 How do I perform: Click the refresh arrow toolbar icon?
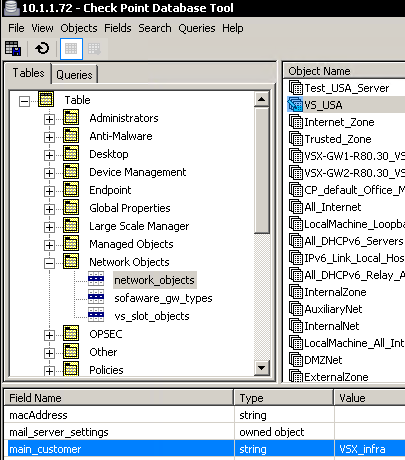(42, 49)
